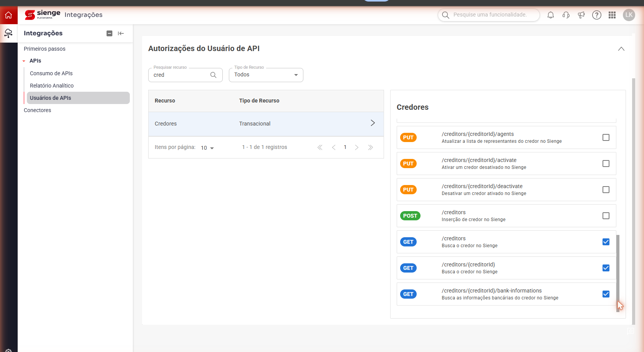
Task: Open items per page dropdown
Action: tap(207, 148)
